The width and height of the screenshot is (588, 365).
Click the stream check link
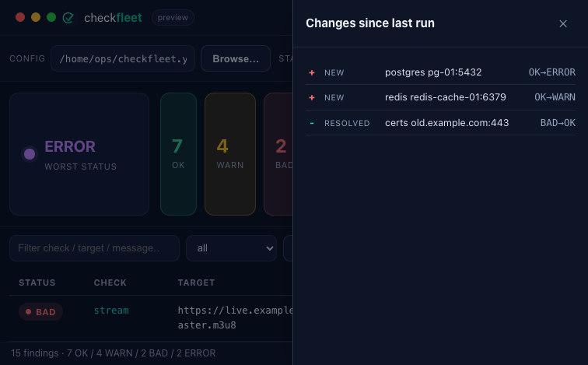coord(111,311)
